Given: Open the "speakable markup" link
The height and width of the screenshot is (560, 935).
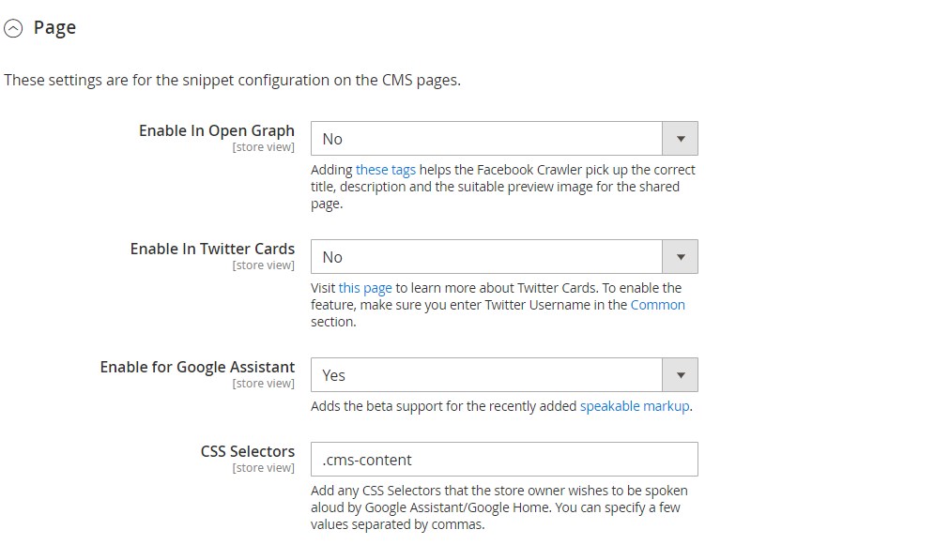Looking at the screenshot, I should 635,406.
